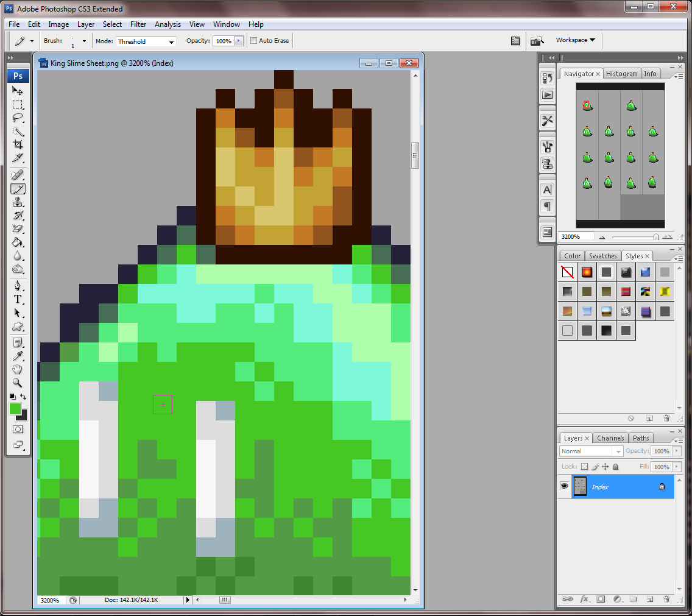Open the Opacity slider arrow in options bar
Viewport: 692px width, 616px height.
point(239,41)
